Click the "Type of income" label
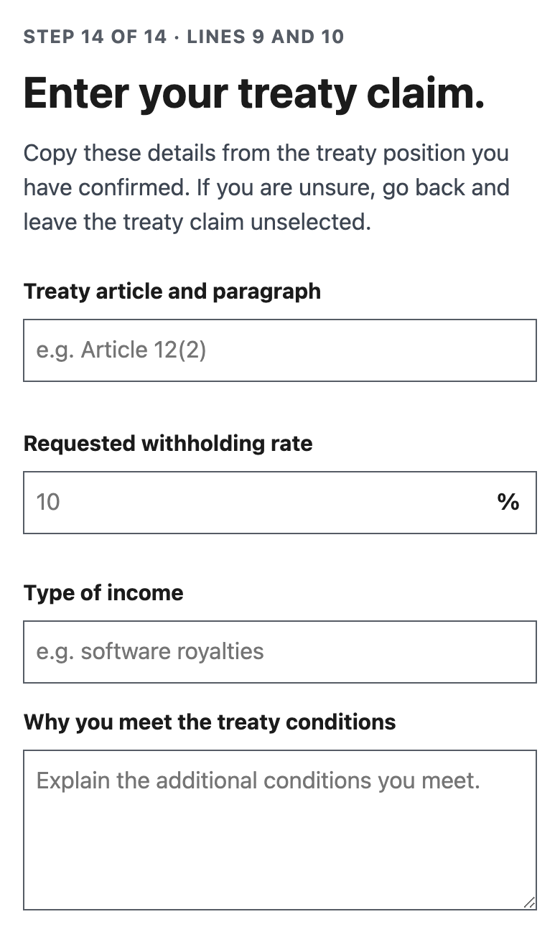The image size is (560, 932). pyautogui.click(x=103, y=593)
